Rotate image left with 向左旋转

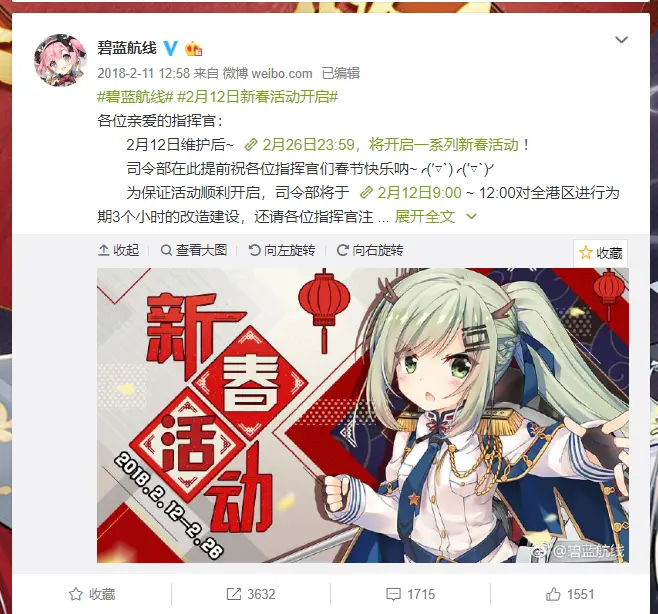click(282, 250)
